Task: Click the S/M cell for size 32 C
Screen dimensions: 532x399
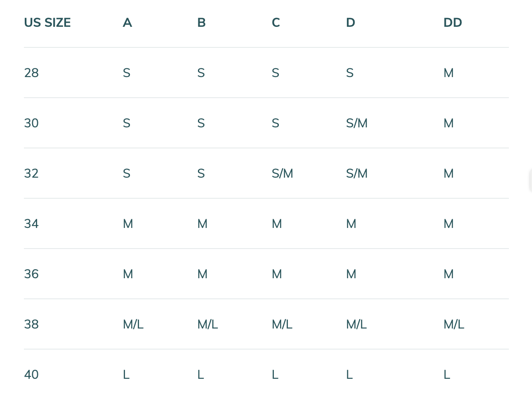Action: pyautogui.click(x=282, y=174)
